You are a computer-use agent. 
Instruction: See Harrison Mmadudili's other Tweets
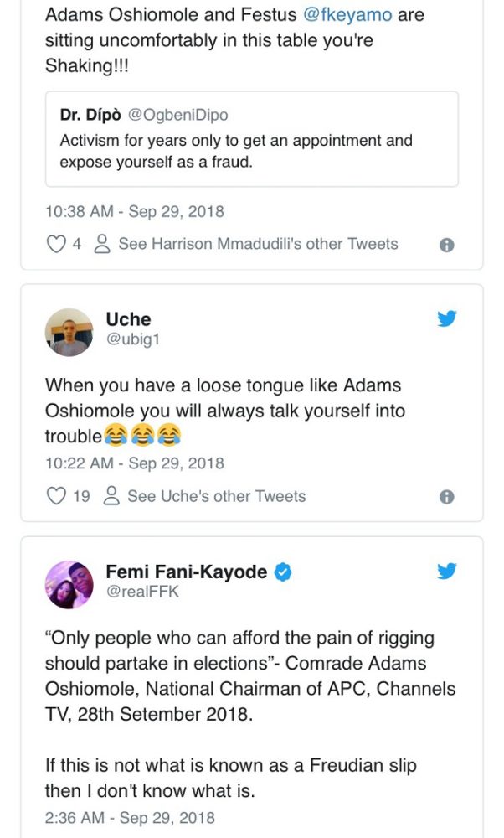258,244
